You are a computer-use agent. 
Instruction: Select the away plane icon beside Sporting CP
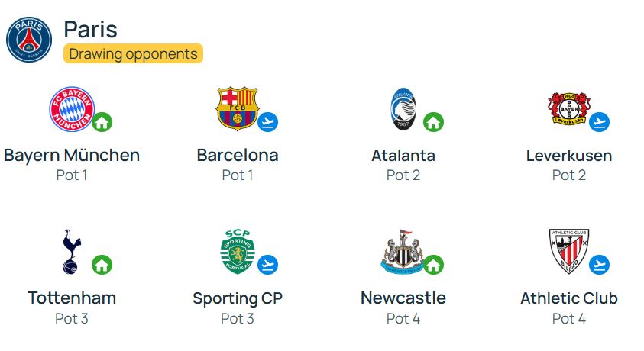coord(268,265)
